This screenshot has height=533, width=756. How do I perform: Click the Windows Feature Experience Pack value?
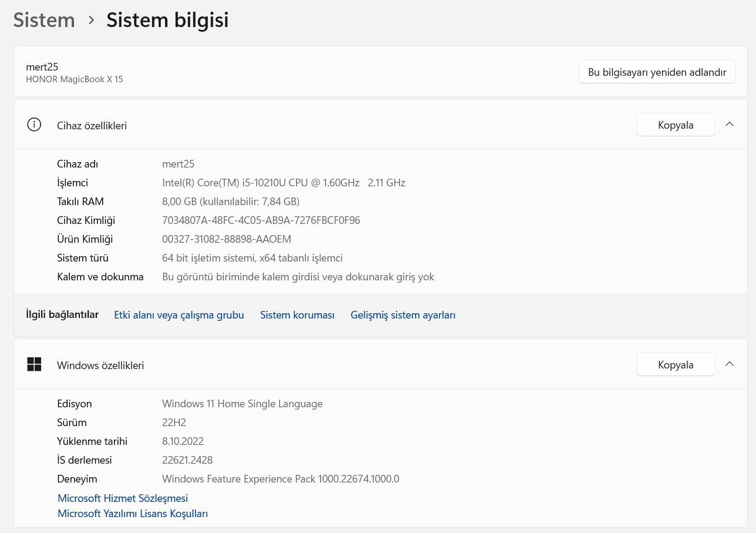281,479
